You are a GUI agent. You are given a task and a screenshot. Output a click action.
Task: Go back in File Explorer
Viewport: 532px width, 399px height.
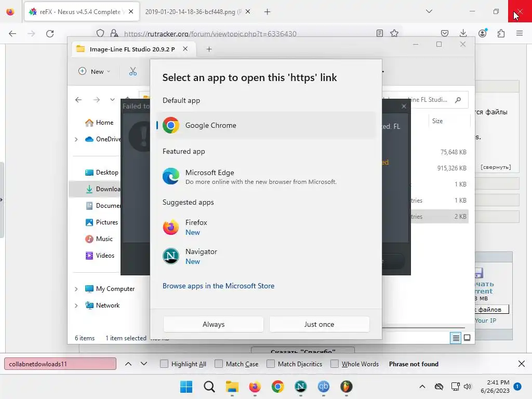click(x=78, y=100)
